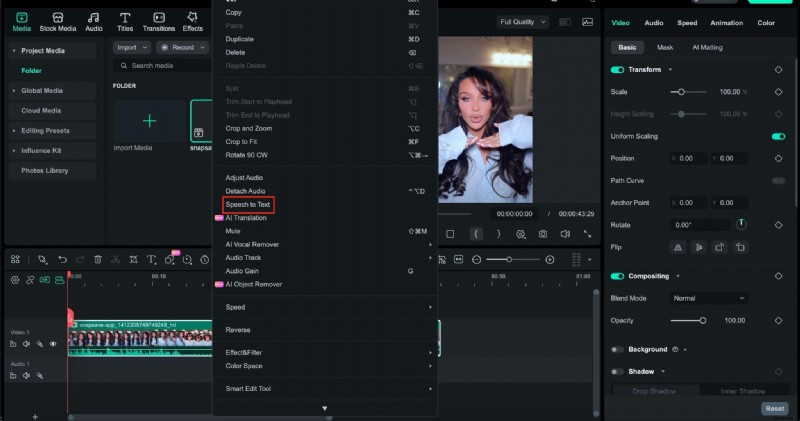Open Effect&Filter submenu
The image size is (800, 421).
[x=325, y=353]
